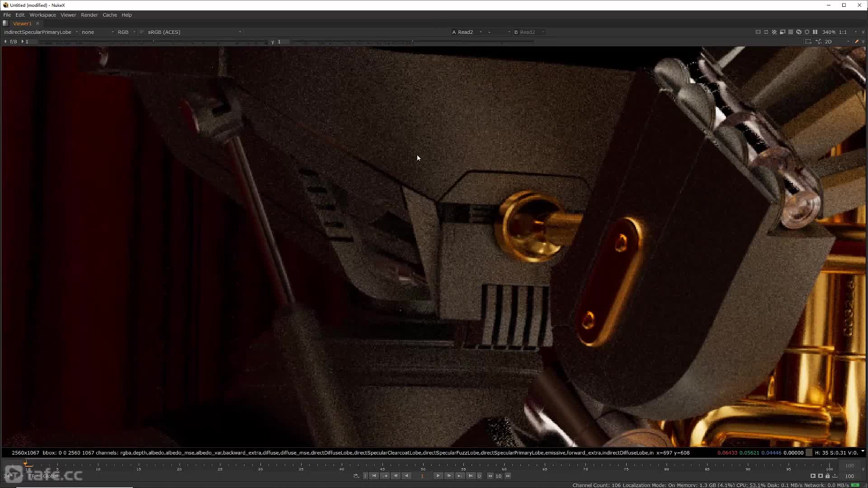The width and height of the screenshot is (868, 488).
Task: Open the indirectSpecularPrimaryLobe layer dropdown
Action: [41, 32]
